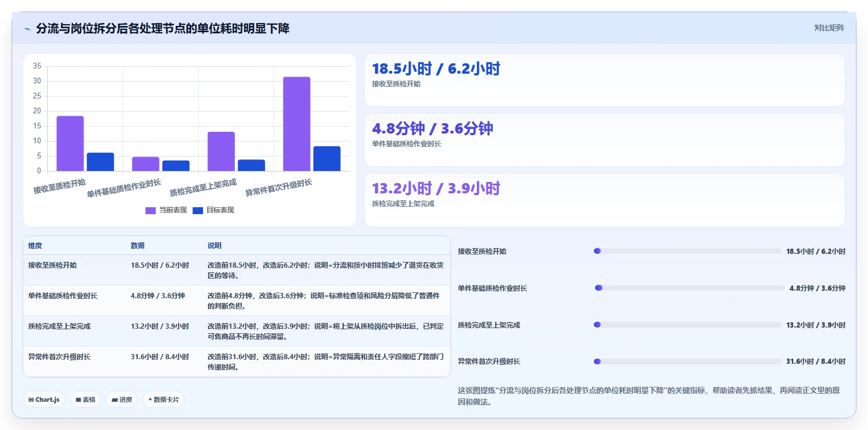
Task: Click table cell 异常件首次升级时长
Action: pyautogui.click(x=59, y=357)
